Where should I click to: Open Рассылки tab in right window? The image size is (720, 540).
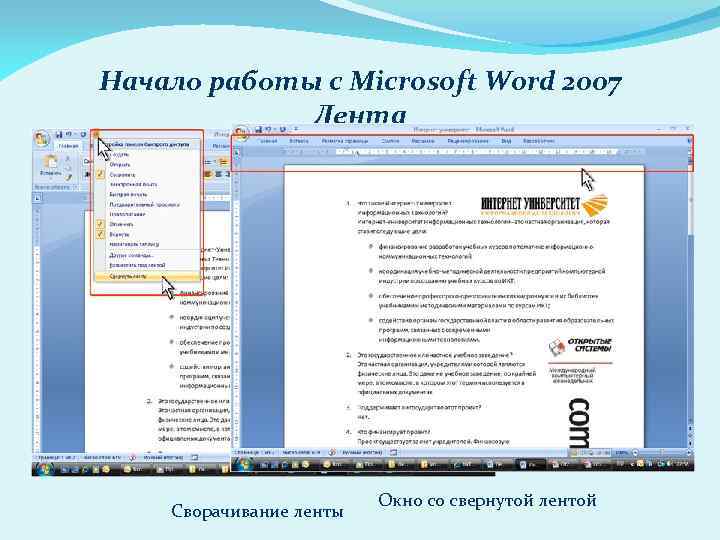pos(422,141)
